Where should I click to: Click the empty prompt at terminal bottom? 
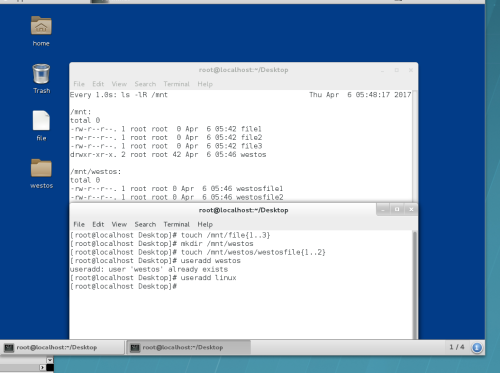tap(123, 286)
